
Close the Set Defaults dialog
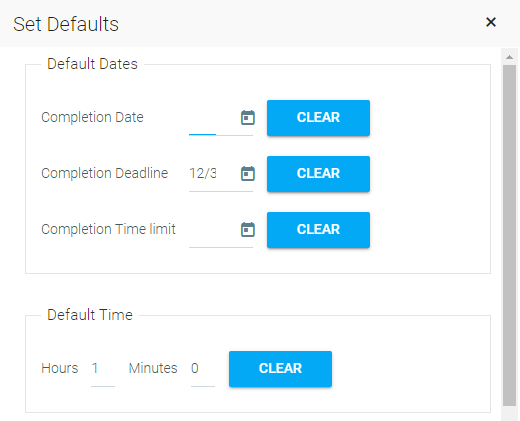pyautogui.click(x=491, y=22)
